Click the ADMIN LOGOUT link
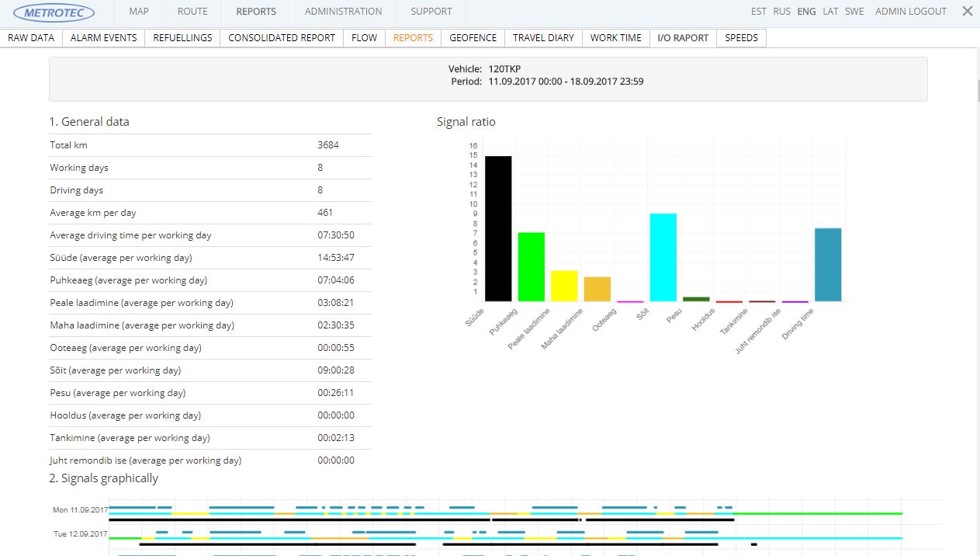Screen dimensions: 980x556 click(911, 12)
